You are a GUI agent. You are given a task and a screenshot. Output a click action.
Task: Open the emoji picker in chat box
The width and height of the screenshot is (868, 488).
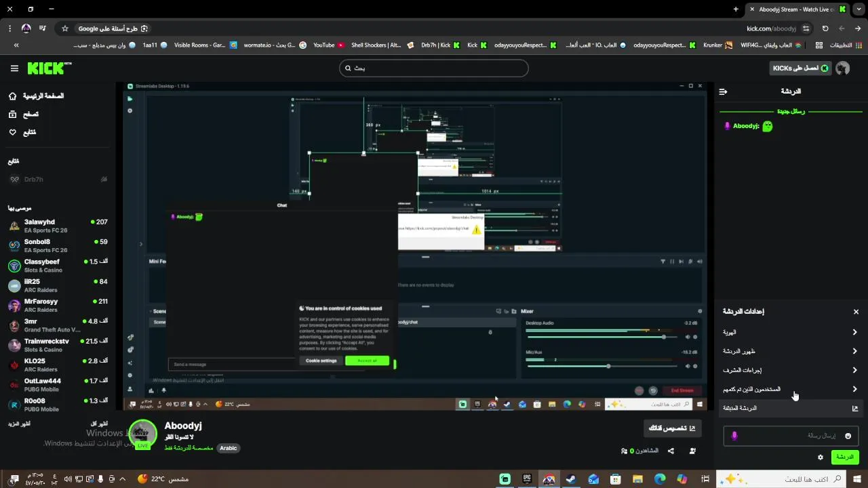848,436
